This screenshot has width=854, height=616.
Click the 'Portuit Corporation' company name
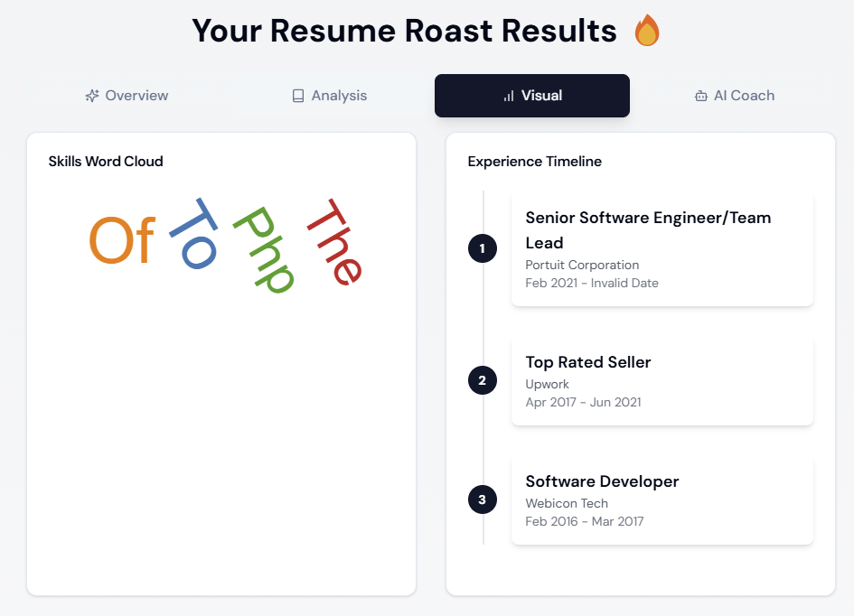point(582,265)
